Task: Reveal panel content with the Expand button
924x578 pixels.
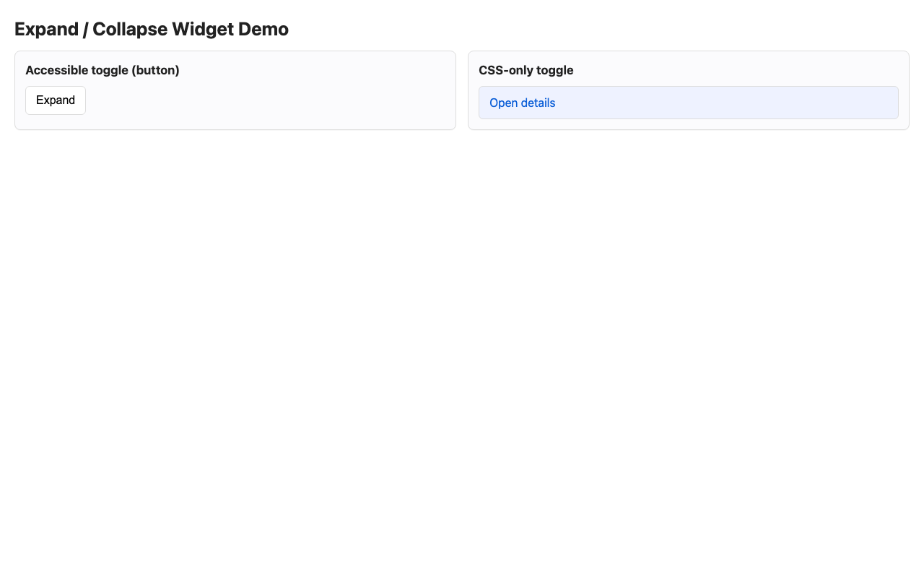Action: pos(56,101)
